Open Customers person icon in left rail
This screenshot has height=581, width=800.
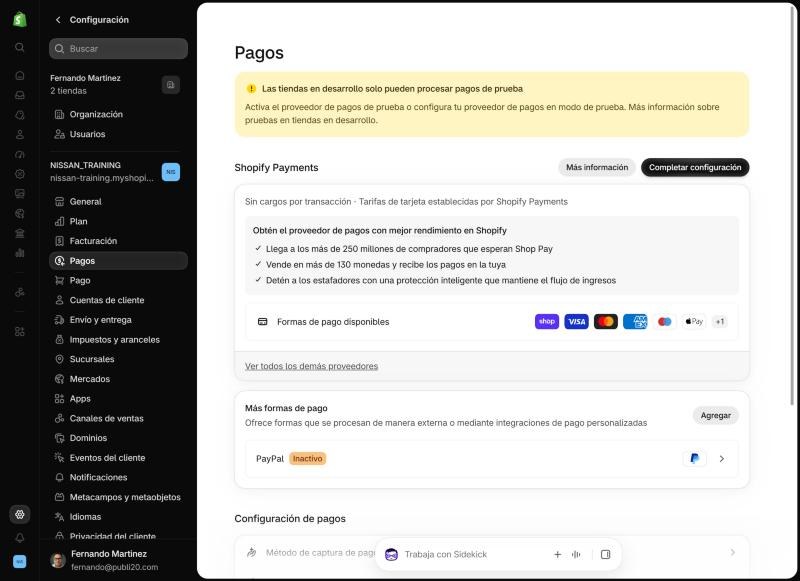pos(19,135)
